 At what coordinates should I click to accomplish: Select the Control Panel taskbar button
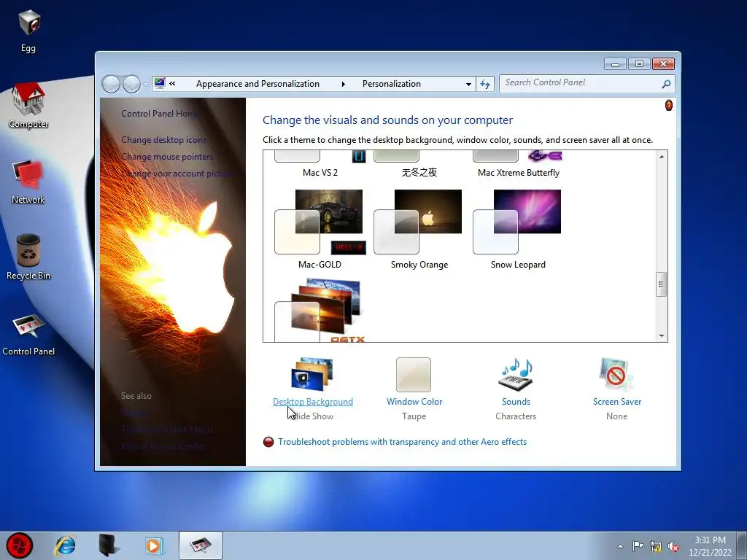click(201, 545)
